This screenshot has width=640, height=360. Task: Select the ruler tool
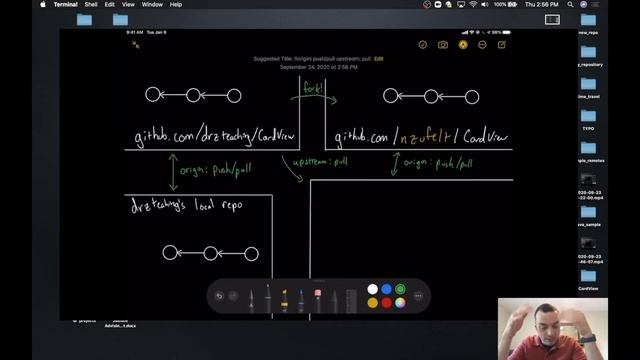[x=351, y=301]
